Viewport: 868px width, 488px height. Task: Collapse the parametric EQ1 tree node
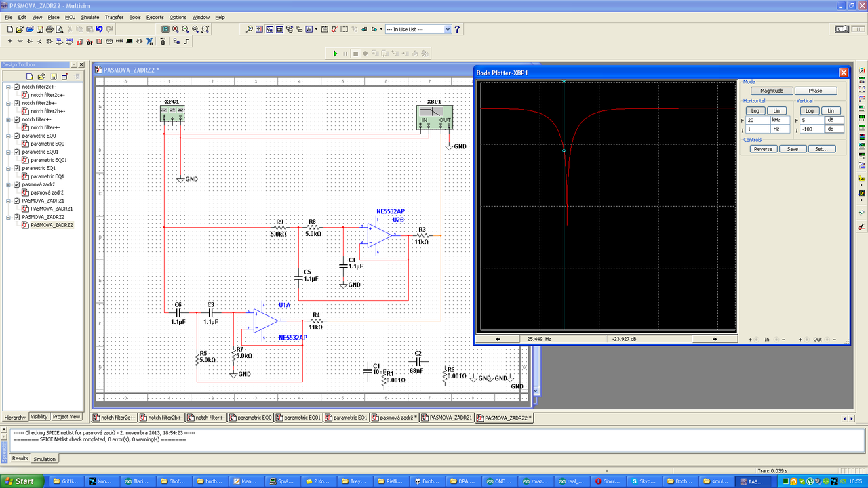[8, 168]
